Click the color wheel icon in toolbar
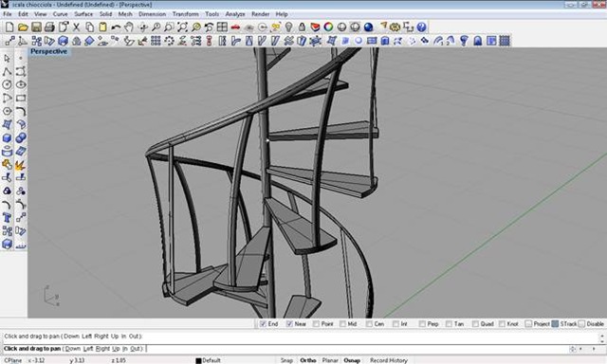Viewport: 607px width, 364px height. pyautogui.click(x=328, y=27)
